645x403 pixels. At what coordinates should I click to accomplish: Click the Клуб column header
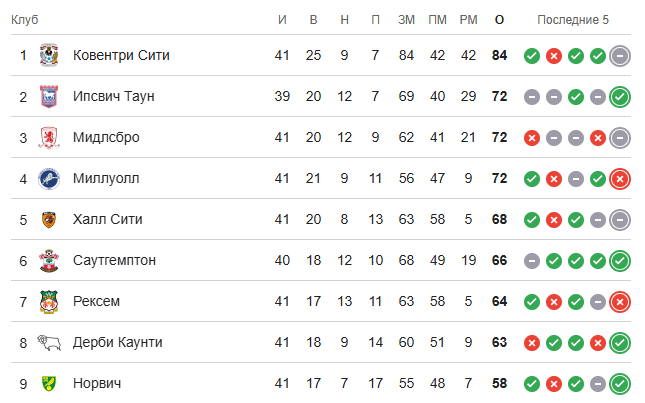[25, 20]
